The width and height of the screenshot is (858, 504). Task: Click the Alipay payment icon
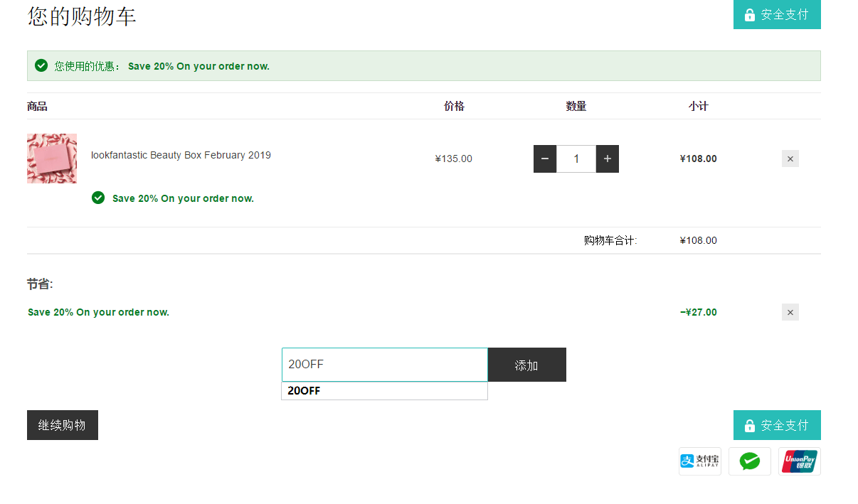700,461
